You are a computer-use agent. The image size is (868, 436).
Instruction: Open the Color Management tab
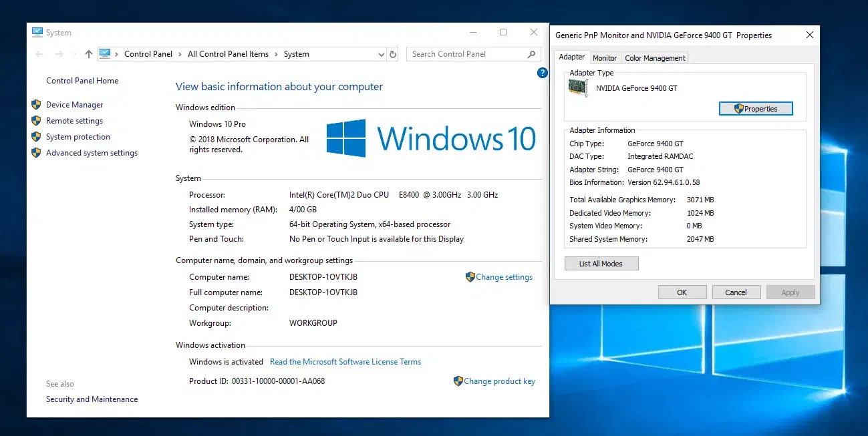tap(655, 58)
